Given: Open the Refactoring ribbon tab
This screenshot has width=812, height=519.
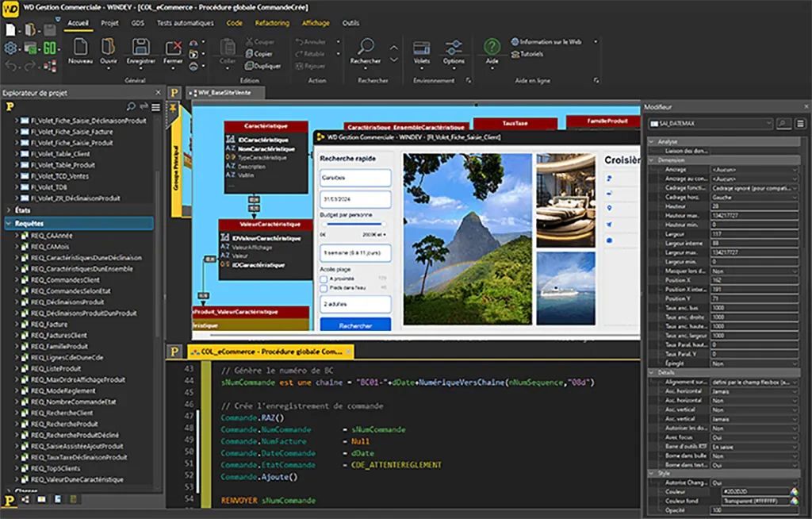Looking at the screenshot, I should pos(272,23).
